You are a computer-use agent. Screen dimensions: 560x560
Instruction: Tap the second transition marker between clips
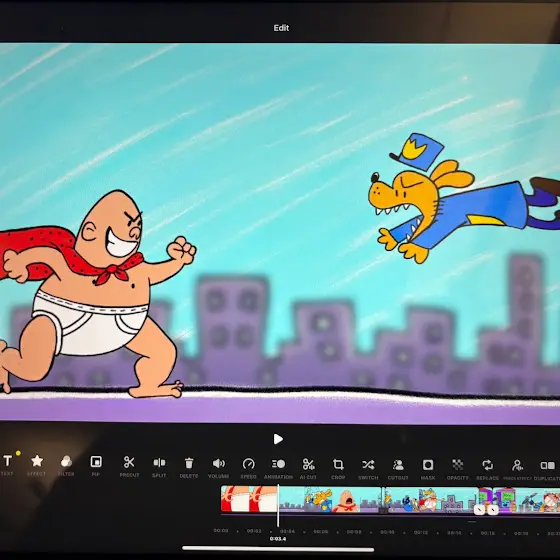pos(493,510)
